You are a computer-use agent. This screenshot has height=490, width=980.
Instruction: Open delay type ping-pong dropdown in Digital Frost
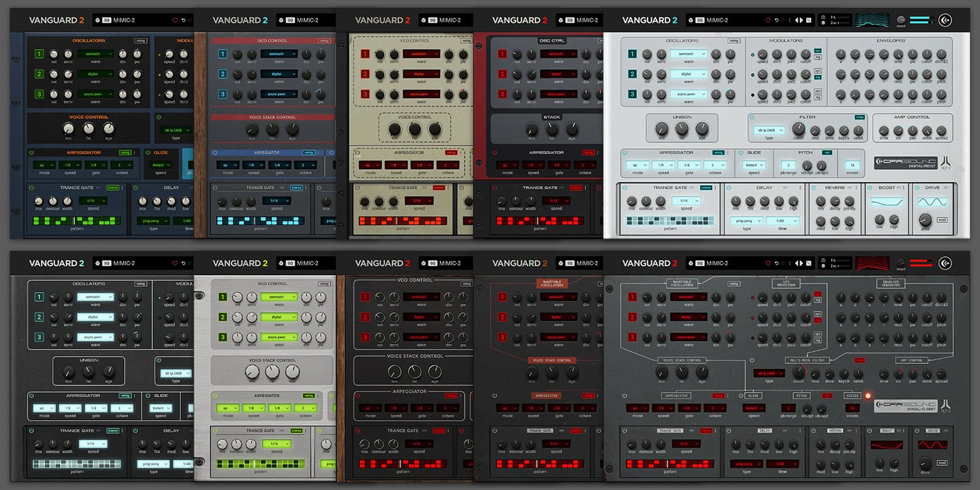pos(747,221)
